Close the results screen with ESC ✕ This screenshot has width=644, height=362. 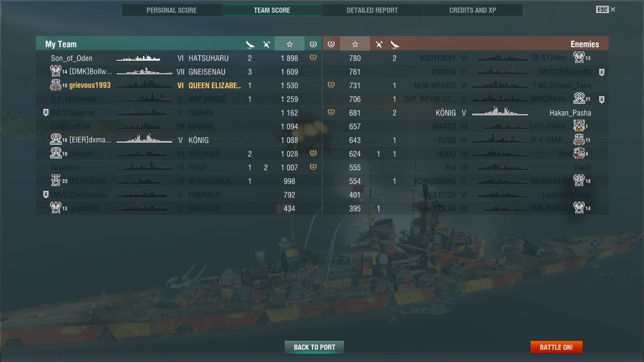606,9
